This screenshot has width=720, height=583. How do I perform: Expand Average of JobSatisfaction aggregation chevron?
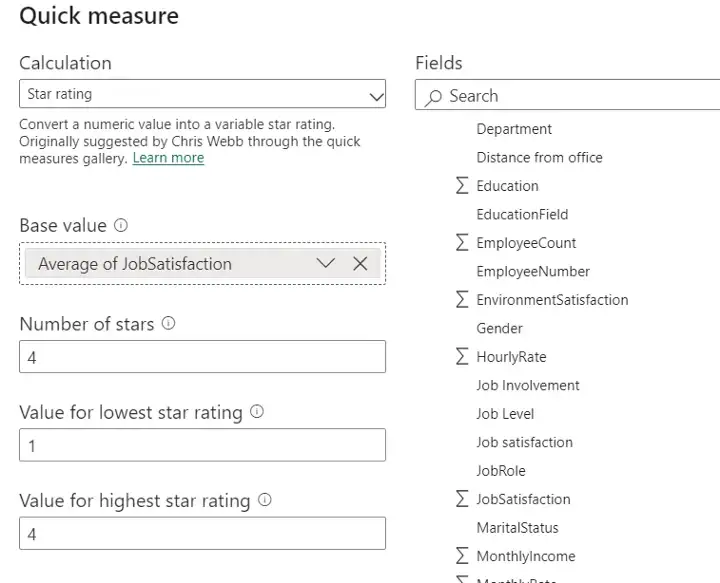pyautogui.click(x=325, y=264)
